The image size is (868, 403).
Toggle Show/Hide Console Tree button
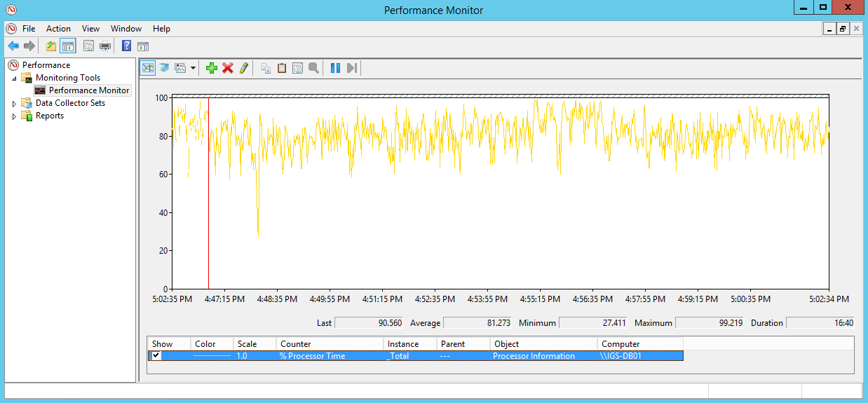(67, 46)
